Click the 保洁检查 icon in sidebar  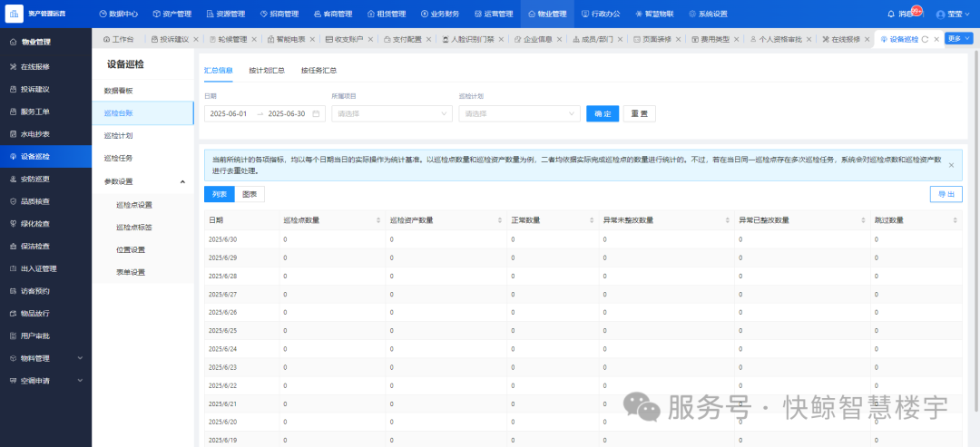pos(13,246)
